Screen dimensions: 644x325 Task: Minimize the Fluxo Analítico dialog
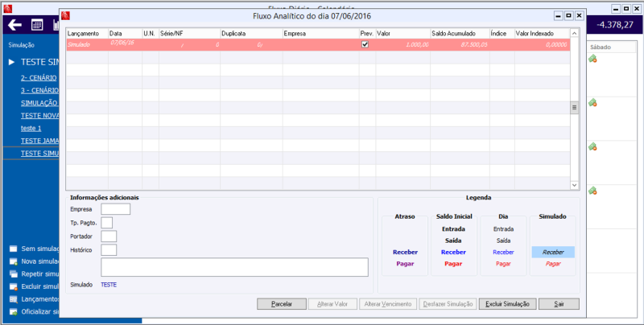click(558, 15)
